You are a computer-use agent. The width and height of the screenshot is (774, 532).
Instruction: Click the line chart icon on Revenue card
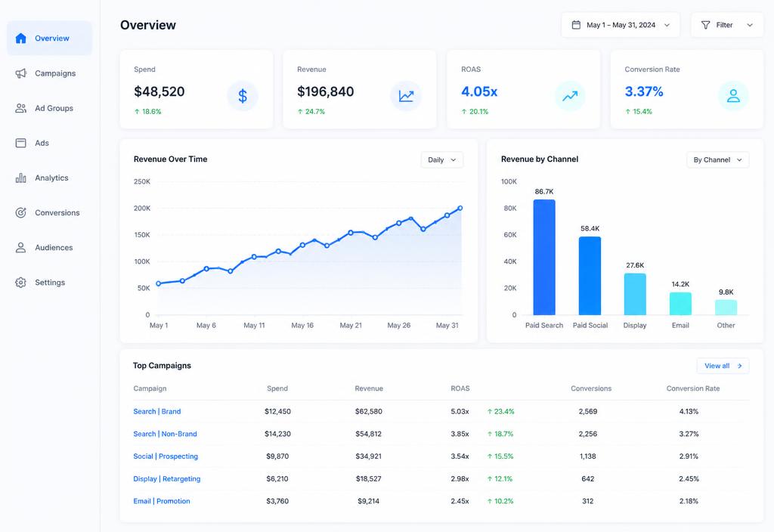click(406, 96)
